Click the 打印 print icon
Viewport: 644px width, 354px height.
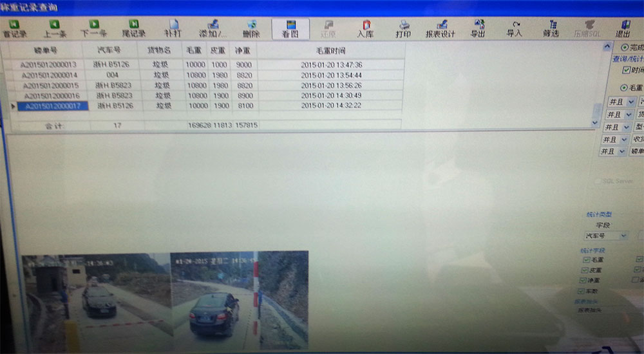pyautogui.click(x=403, y=28)
